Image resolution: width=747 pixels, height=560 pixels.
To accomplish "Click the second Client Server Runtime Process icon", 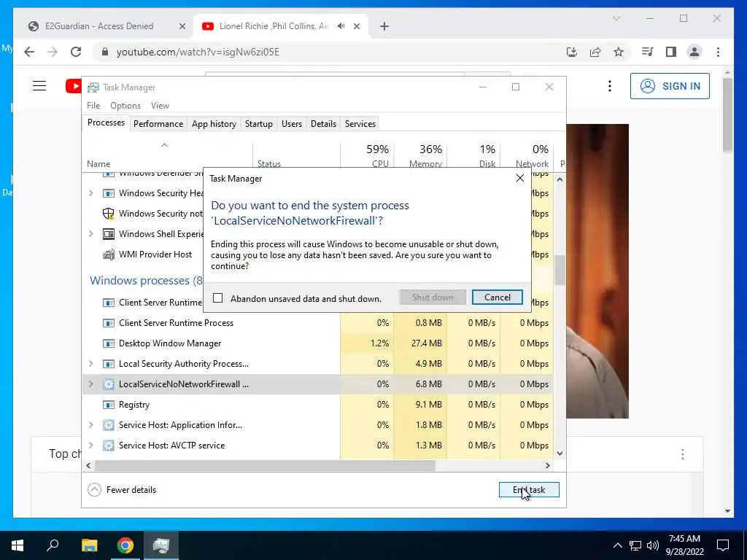I will coord(109,323).
